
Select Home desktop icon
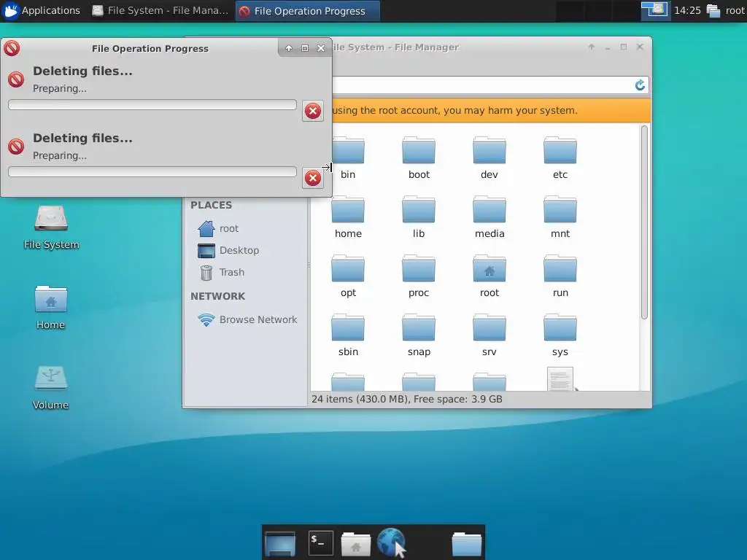(50, 308)
